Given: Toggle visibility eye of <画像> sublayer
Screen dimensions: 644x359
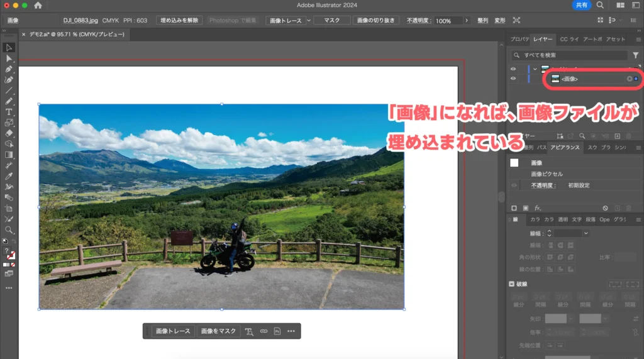Looking at the screenshot, I should pyautogui.click(x=513, y=79).
